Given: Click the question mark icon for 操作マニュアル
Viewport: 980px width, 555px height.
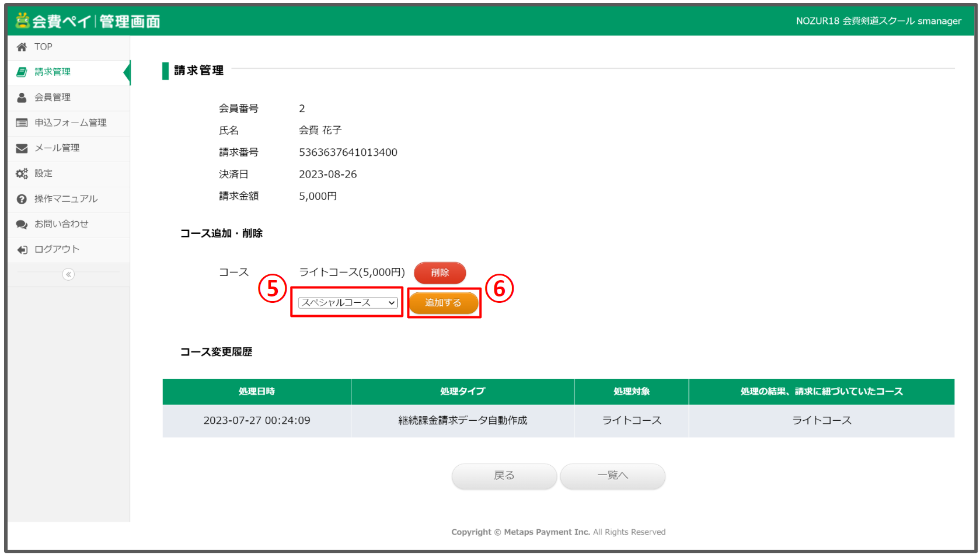Looking at the screenshot, I should click(22, 198).
